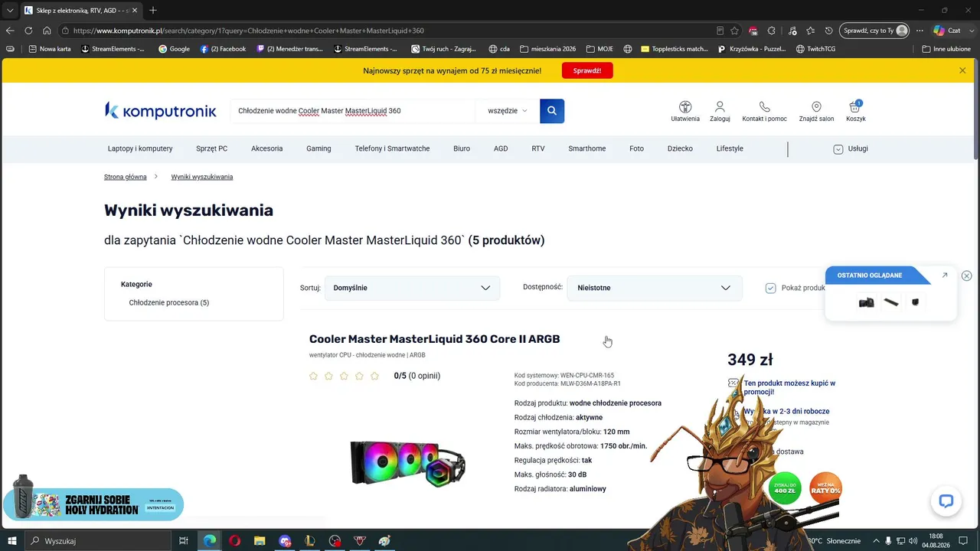Open the Biuro menu item
This screenshot has height=551, width=980.
click(x=462, y=148)
